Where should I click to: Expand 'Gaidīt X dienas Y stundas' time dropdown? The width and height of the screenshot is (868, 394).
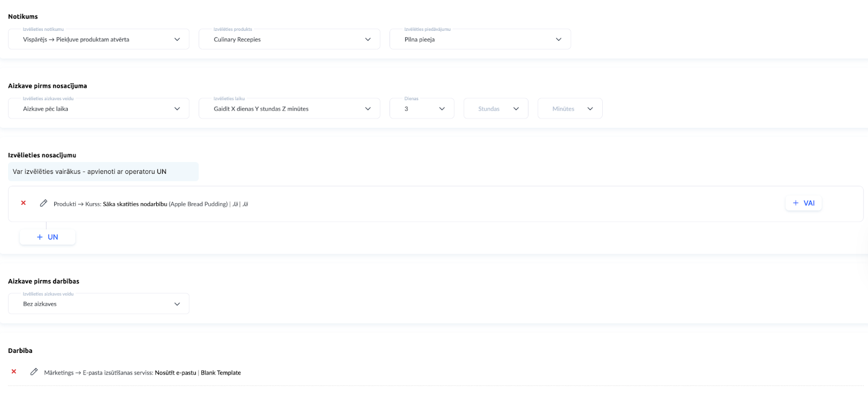[289, 109]
